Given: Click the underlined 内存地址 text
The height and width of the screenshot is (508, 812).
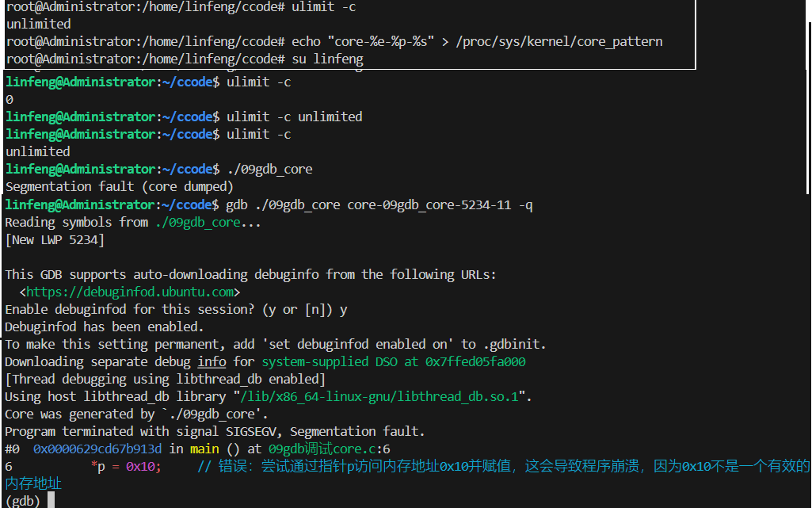Looking at the screenshot, I should coord(32,483).
